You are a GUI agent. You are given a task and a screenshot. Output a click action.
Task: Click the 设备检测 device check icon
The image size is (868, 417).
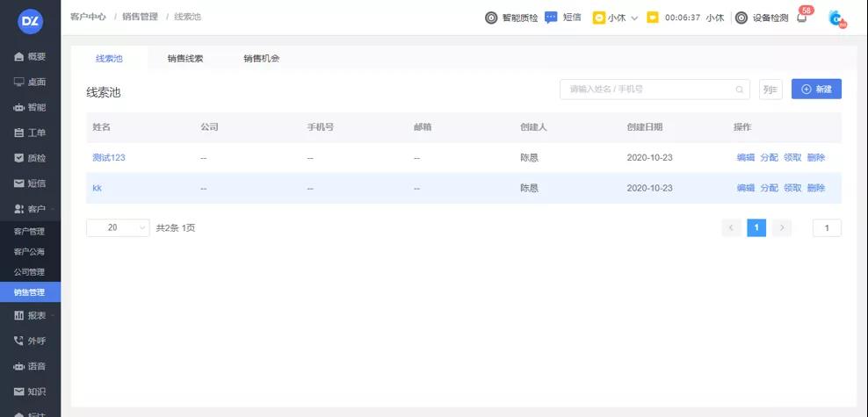pos(741,18)
